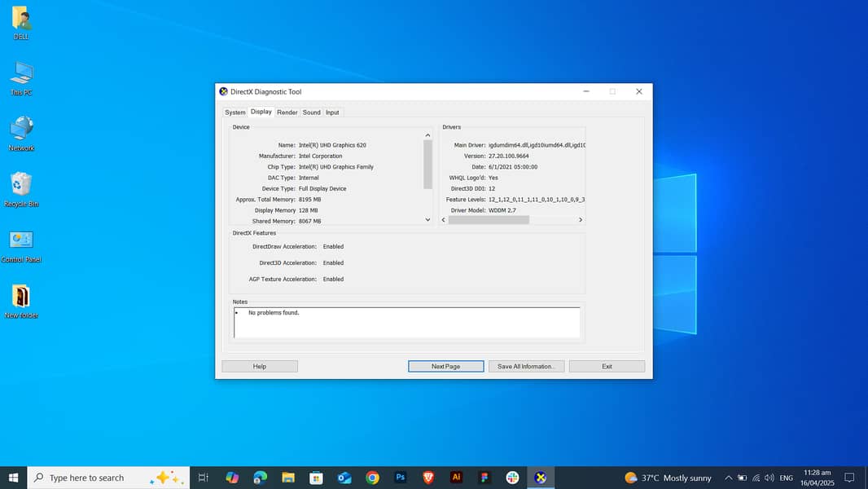Open Slack from the taskbar
868x489 pixels.
(513, 478)
